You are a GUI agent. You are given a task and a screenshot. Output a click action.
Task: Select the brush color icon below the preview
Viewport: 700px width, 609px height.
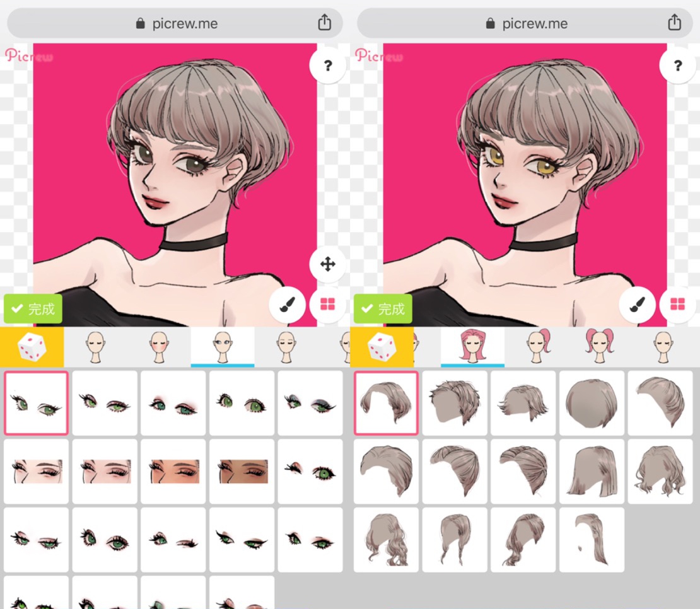click(x=287, y=304)
